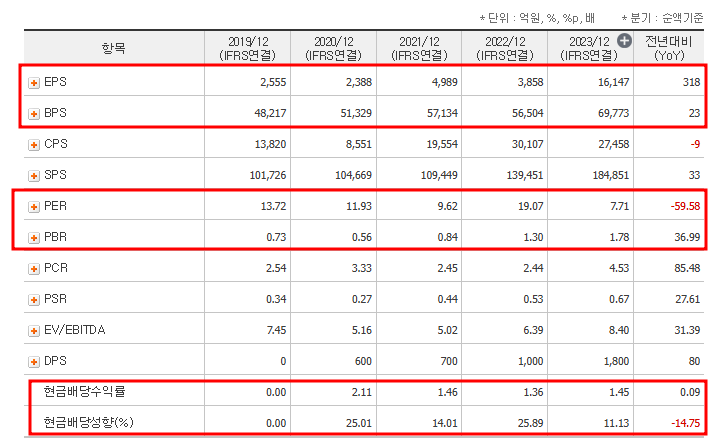The image size is (711, 445).
Task: Click SPS value 101,726
Action: (x=268, y=175)
